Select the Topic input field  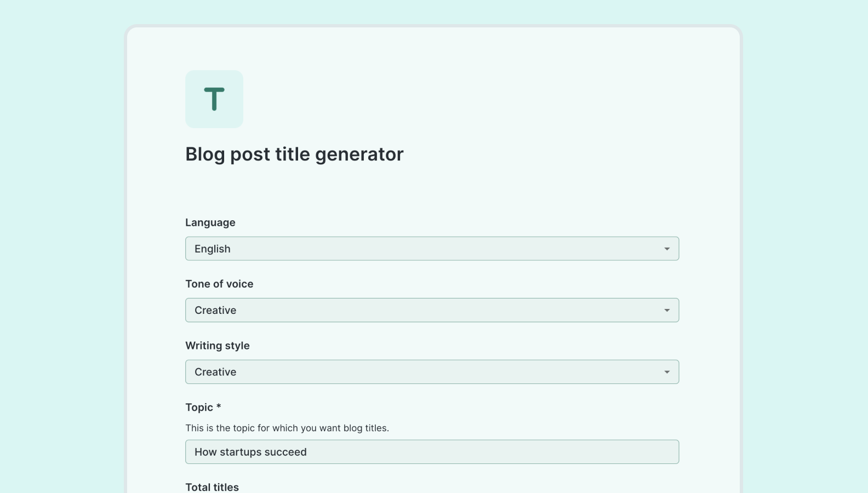[432, 452]
